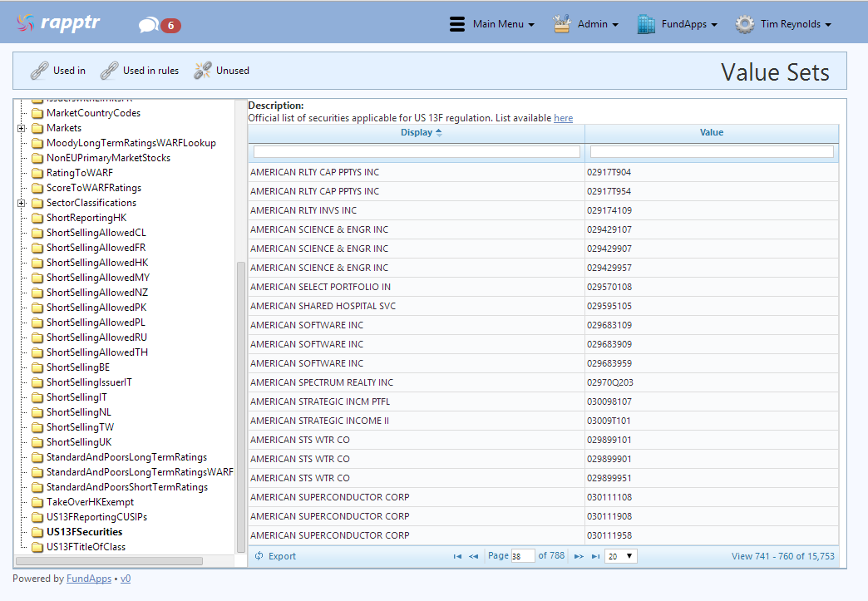
Task: Click the settings gear icon
Action: [745, 24]
